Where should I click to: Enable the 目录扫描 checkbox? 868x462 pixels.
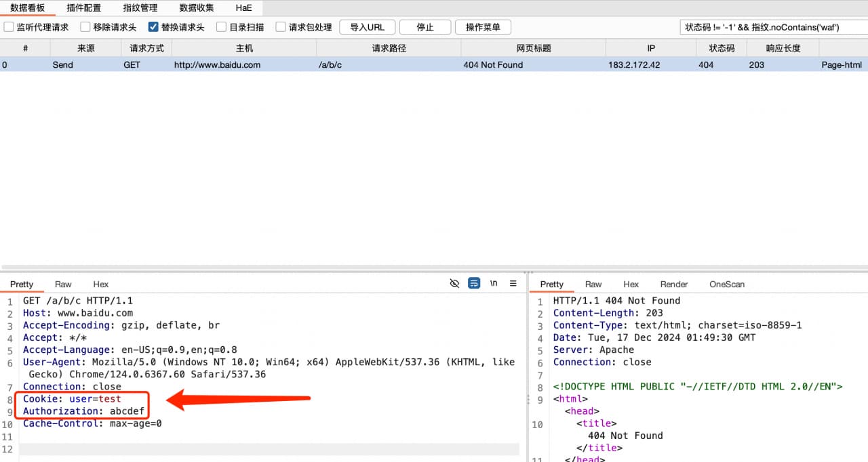coord(221,27)
